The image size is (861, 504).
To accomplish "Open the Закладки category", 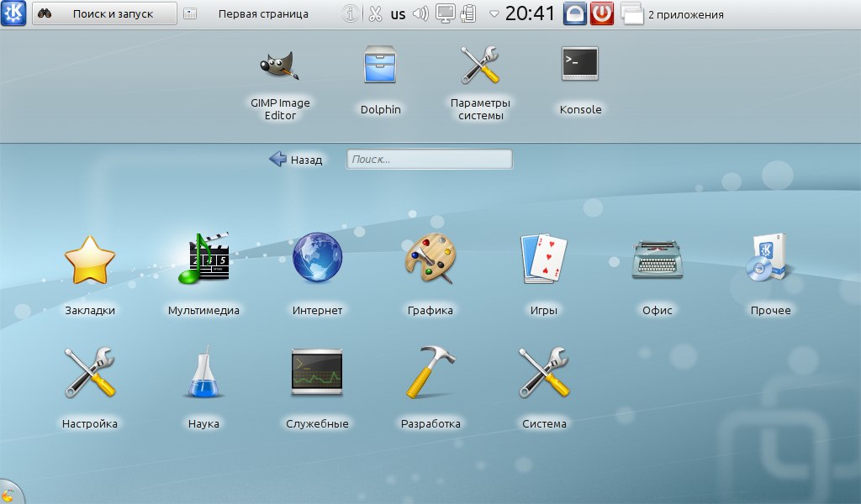I will pos(90,274).
